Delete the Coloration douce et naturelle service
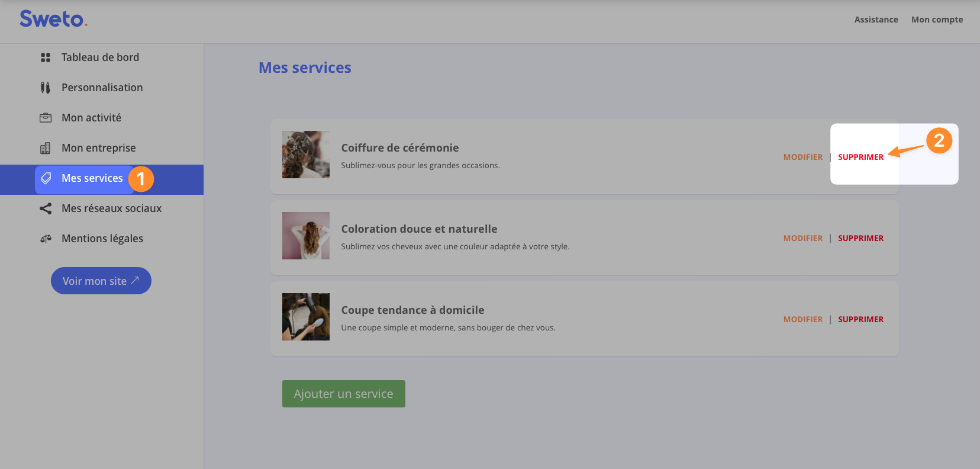The width and height of the screenshot is (980, 469). pyautogui.click(x=860, y=238)
